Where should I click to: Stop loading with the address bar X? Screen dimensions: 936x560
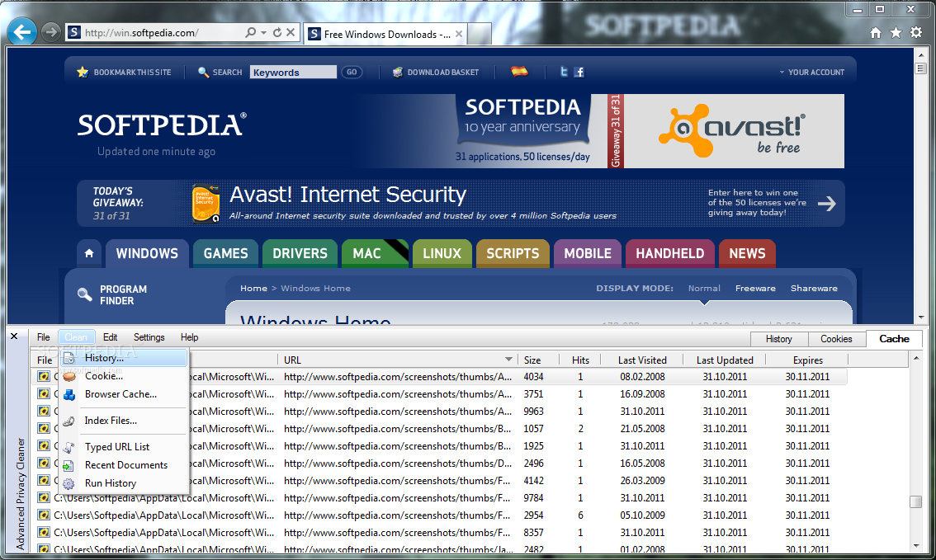click(291, 32)
